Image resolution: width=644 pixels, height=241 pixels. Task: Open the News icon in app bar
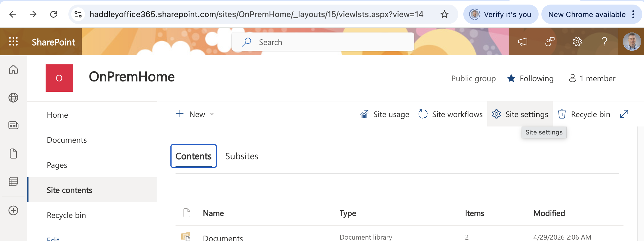[13, 125]
